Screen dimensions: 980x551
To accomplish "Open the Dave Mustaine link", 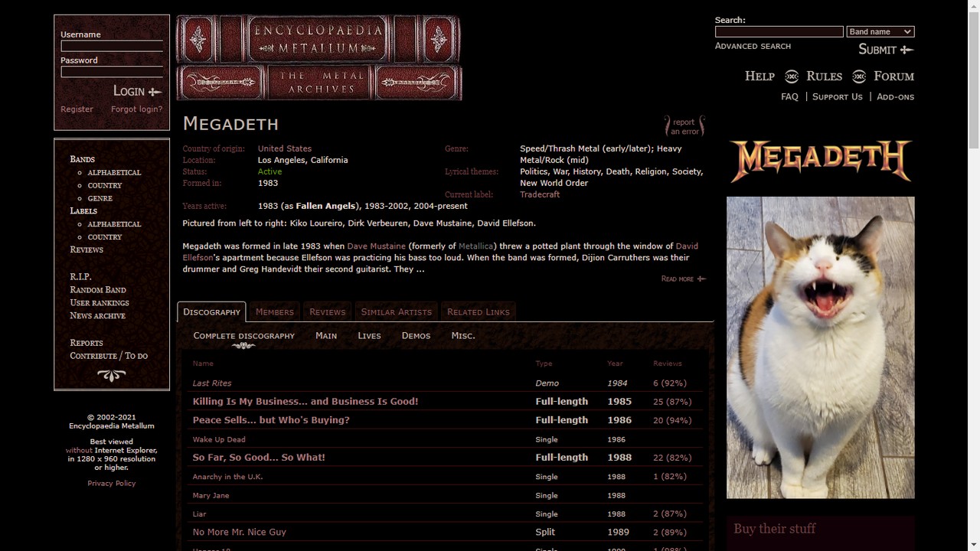I will [x=377, y=246].
